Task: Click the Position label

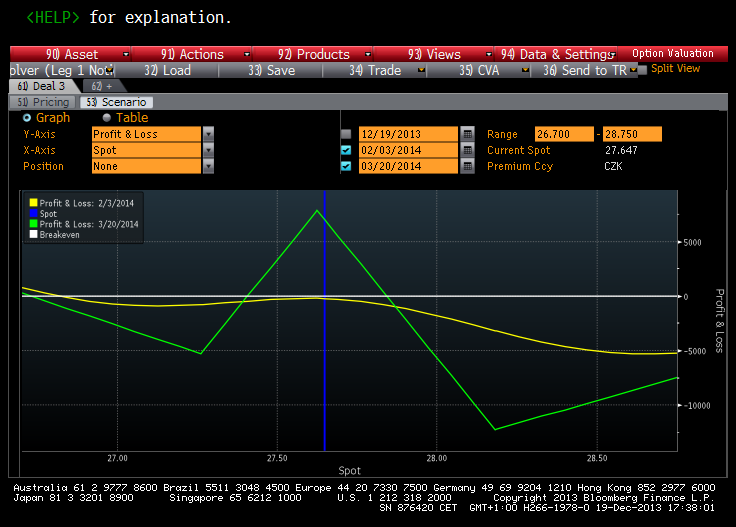Action: point(43,166)
